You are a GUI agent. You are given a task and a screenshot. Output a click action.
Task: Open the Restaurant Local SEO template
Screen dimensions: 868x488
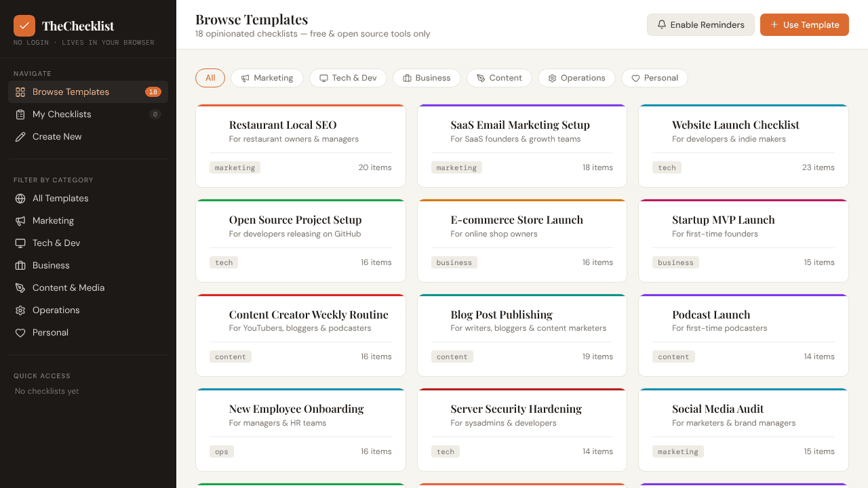pos(300,146)
